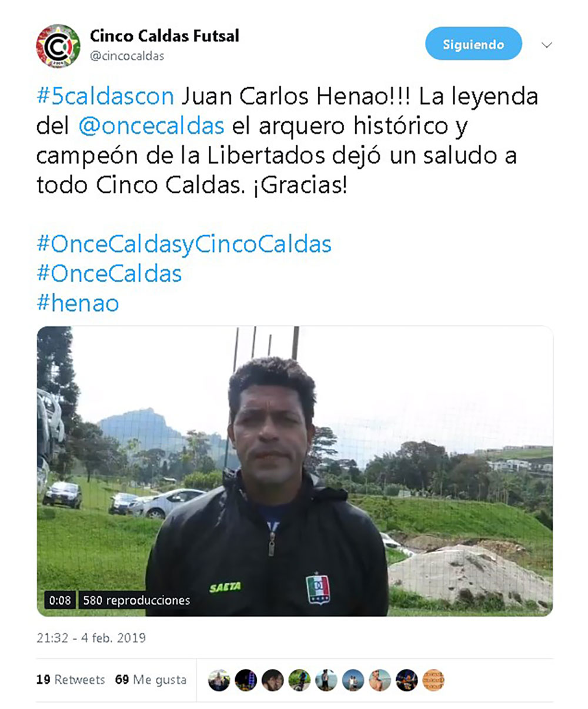Open the second liker avatar
588x709 pixels.
pos(246,680)
